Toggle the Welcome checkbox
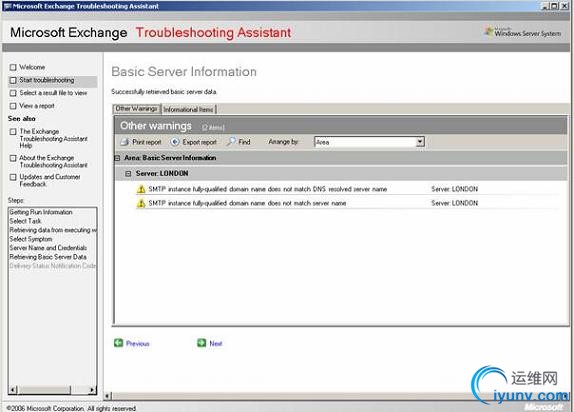Viewport: 574px width, 412px height. (x=13, y=67)
